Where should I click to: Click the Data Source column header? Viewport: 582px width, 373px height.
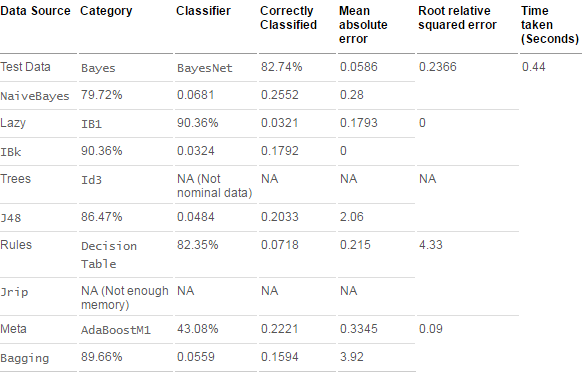click(x=35, y=11)
